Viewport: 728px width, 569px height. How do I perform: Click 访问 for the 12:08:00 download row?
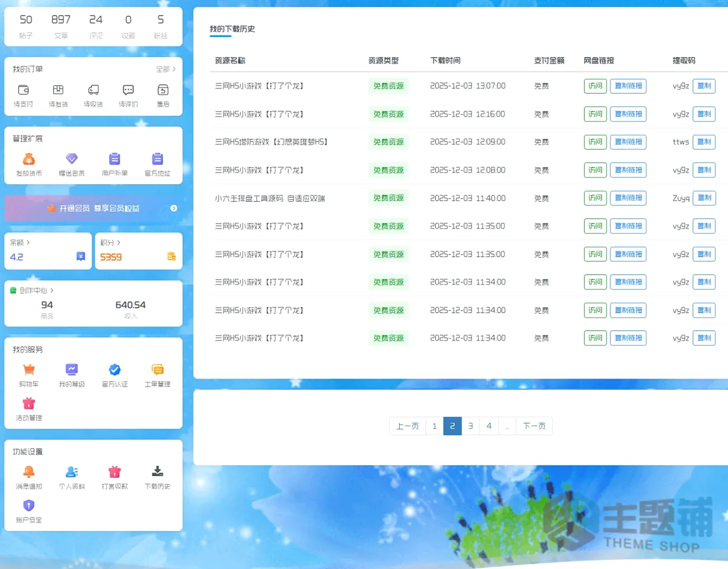[x=595, y=170]
